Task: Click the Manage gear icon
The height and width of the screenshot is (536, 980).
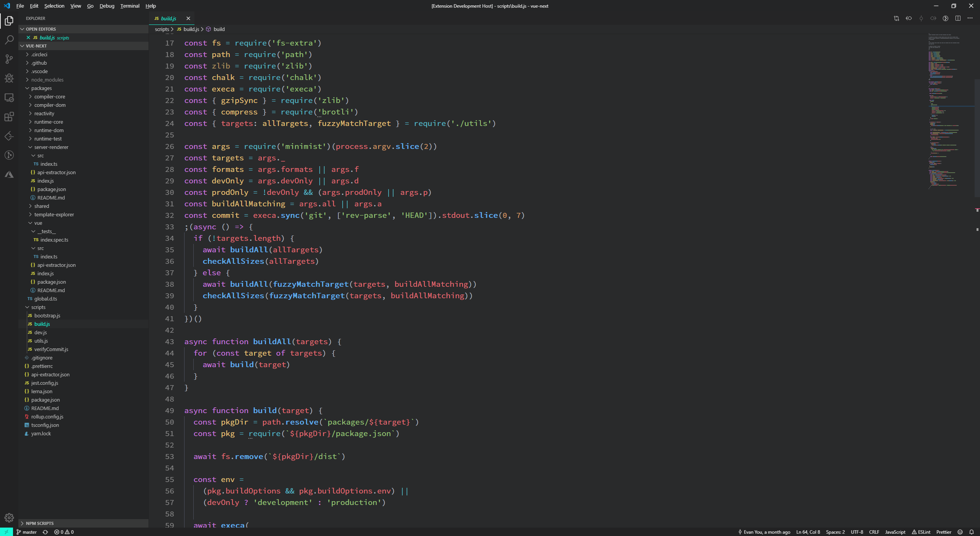Action: point(9,518)
